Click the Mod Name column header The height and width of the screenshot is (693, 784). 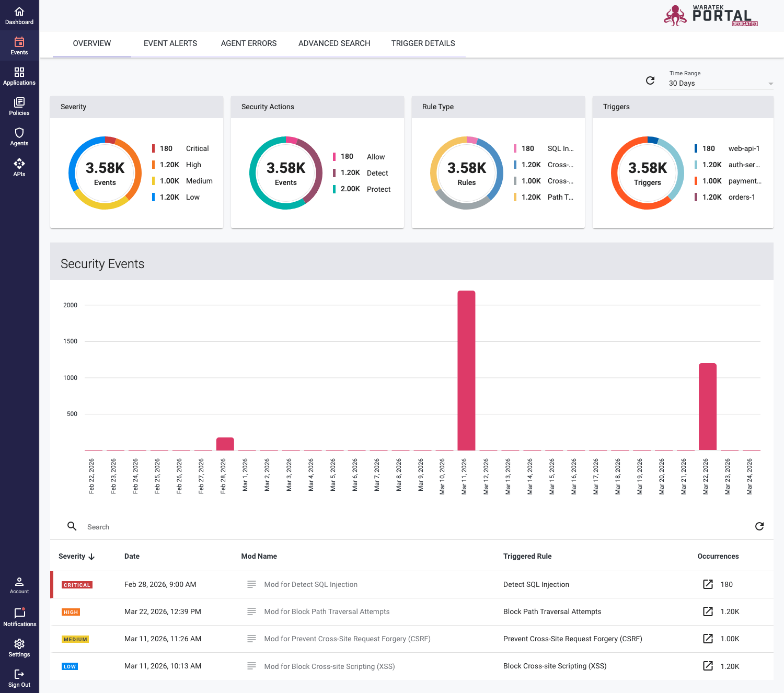(x=259, y=556)
